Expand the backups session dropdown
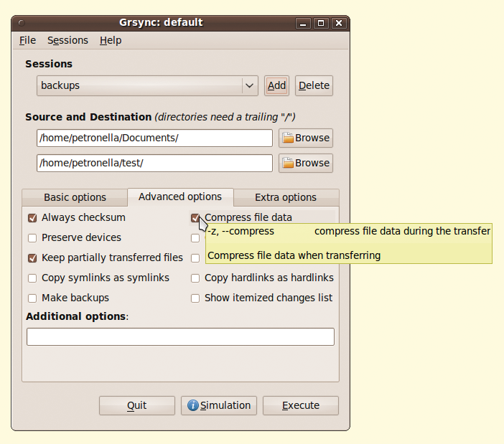This screenshot has width=504, height=444. click(147, 86)
